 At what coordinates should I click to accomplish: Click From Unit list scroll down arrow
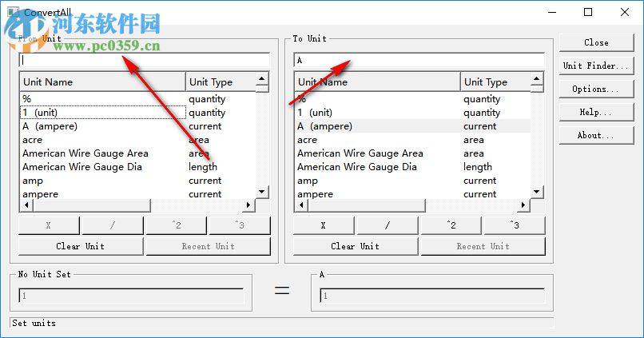[262, 192]
